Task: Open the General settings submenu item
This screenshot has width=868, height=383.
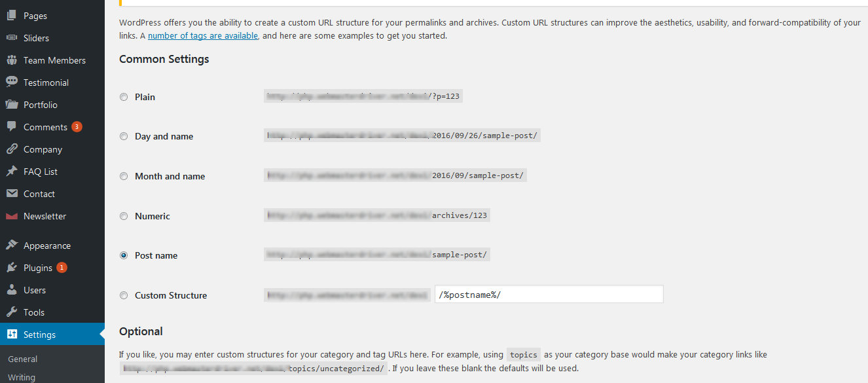Action: click(23, 359)
